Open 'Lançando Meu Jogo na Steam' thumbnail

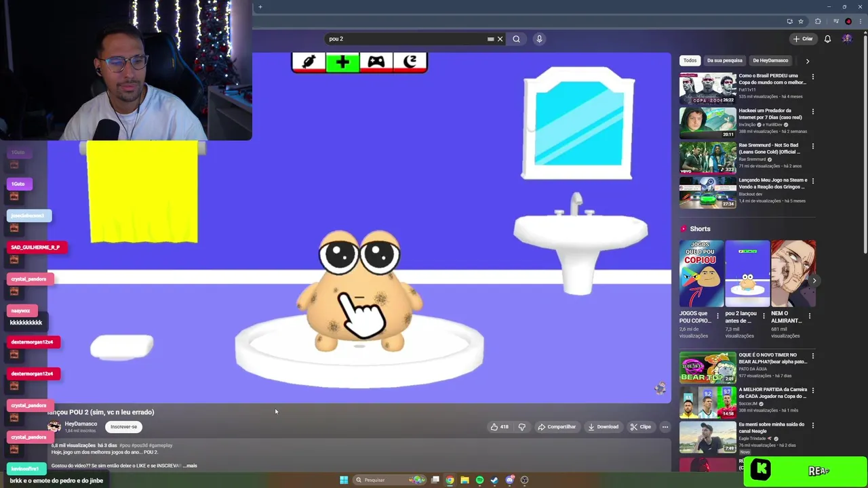(x=707, y=192)
